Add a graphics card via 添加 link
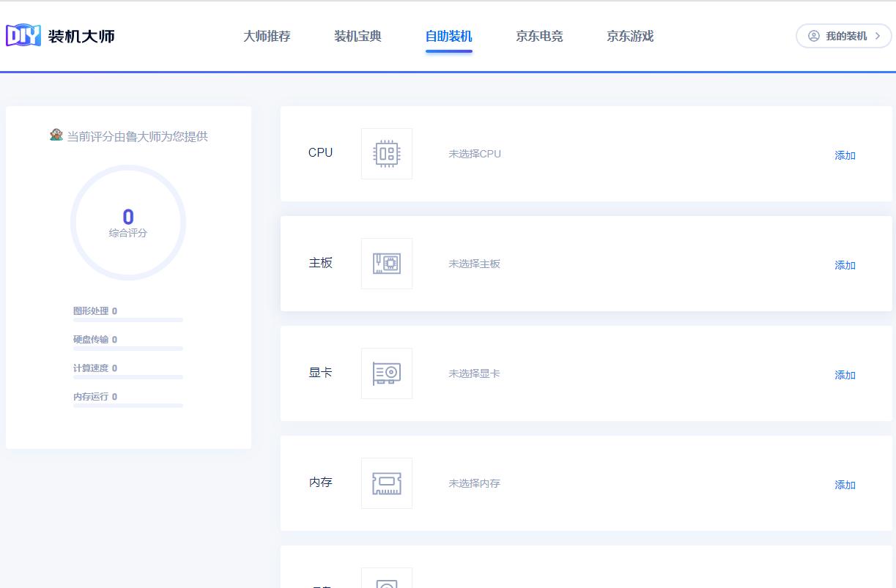The width and height of the screenshot is (896, 588). [844, 375]
